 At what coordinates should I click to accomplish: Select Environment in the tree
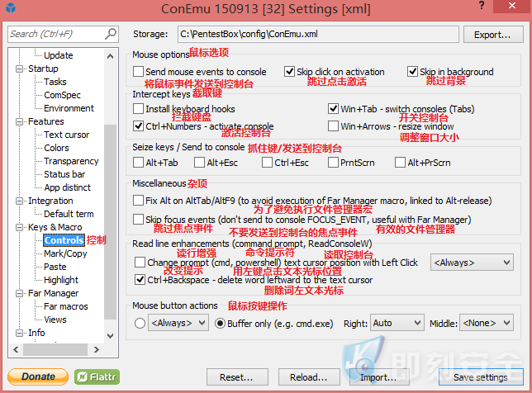tap(69, 108)
